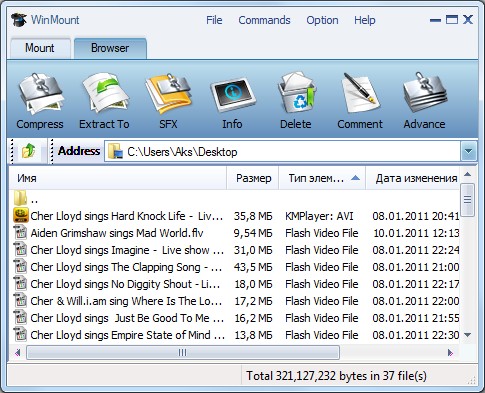The width and height of the screenshot is (485, 393).
Task: Open the Help menu
Action: [365, 20]
